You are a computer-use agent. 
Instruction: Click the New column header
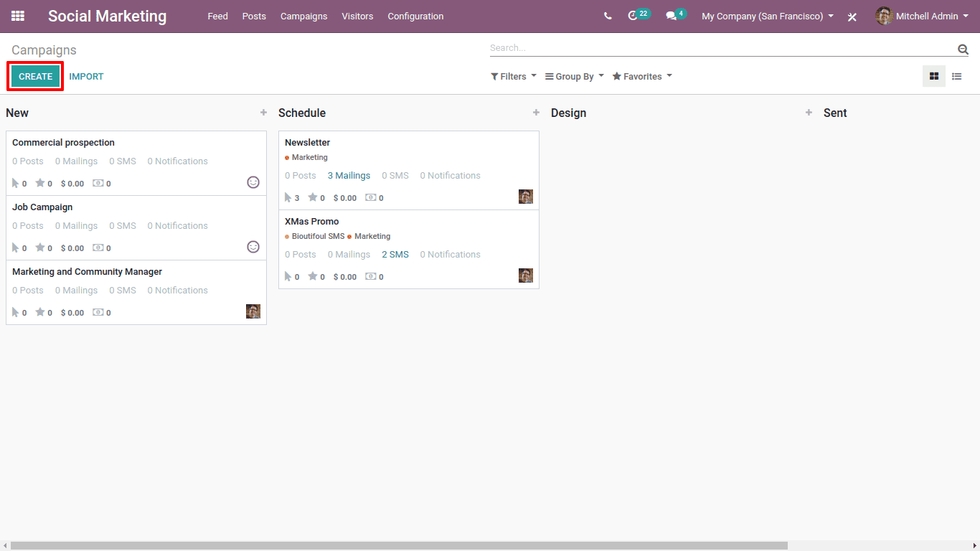[x=17, y=113]
